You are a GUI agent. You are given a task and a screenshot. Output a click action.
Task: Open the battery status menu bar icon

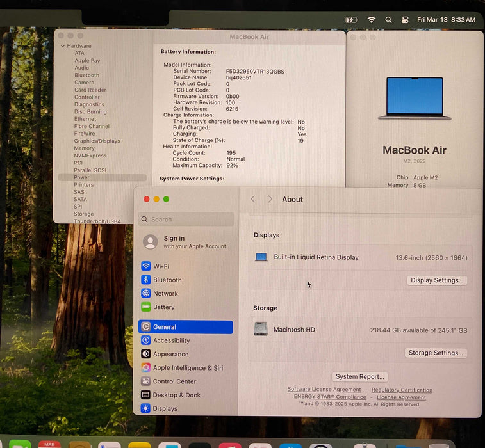(x=351, y=20)
